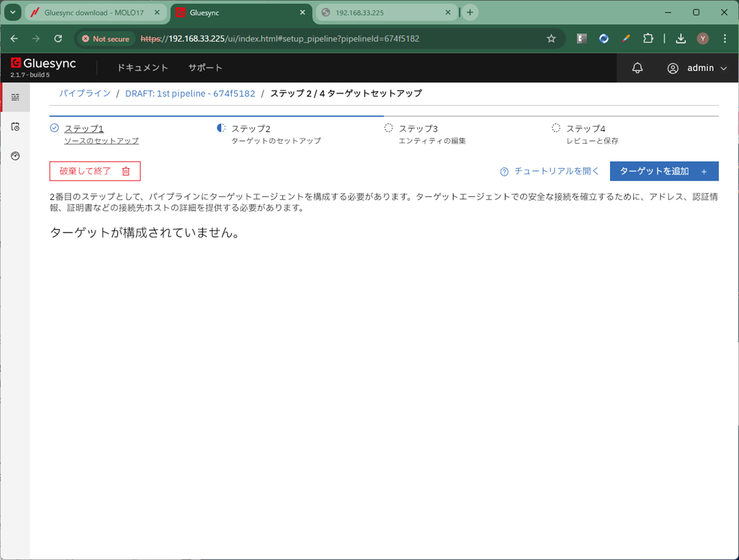The height and width of the screenshot is (560, 739).
Task: Open Chrome's three-dot menu
Action: pyautogui.click(x=725, y=39)
